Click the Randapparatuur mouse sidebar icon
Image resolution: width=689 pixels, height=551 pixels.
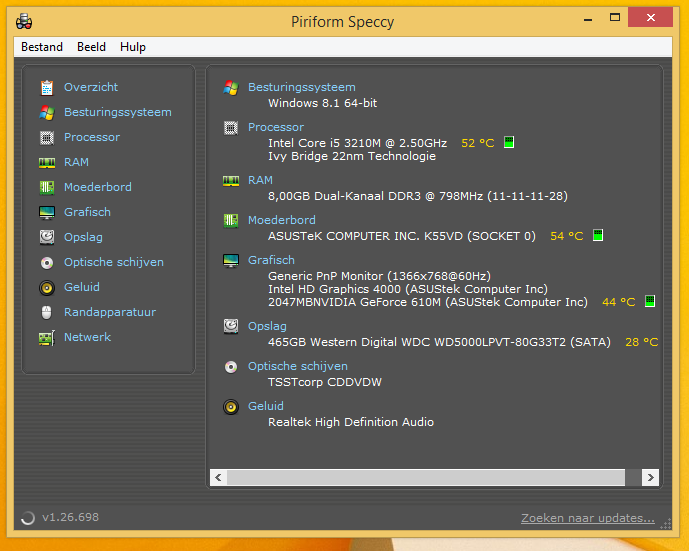46,312
